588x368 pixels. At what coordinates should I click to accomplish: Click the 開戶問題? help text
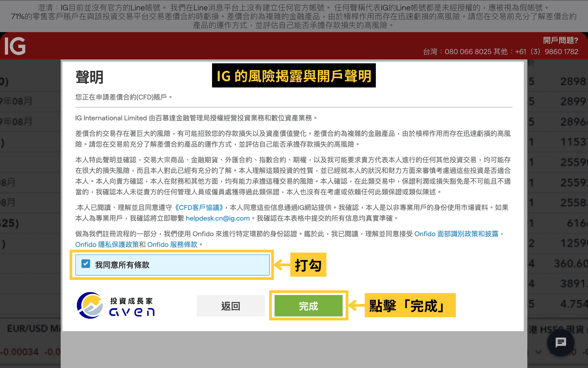[x=561, y=40]
